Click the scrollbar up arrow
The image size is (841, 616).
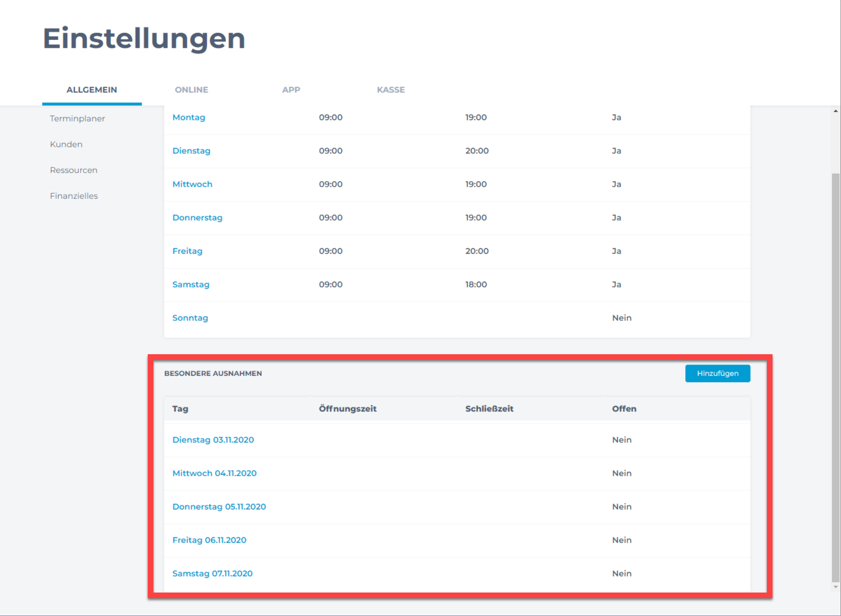835,111
